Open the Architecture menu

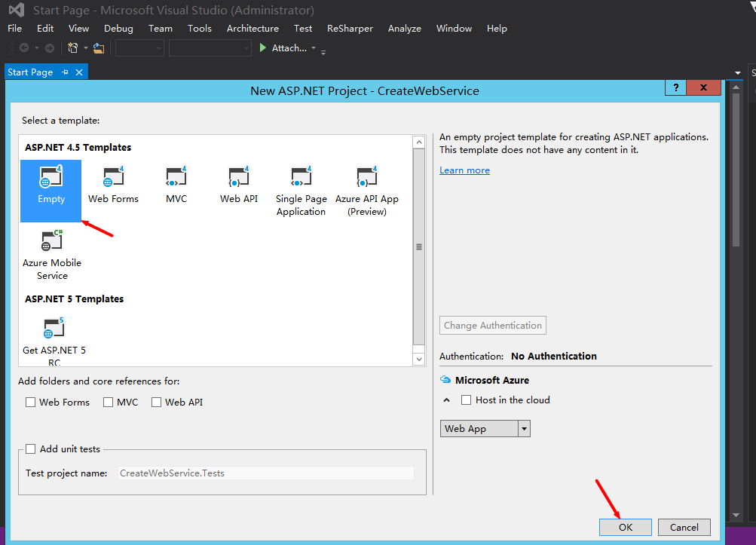[x=253, y=29]
